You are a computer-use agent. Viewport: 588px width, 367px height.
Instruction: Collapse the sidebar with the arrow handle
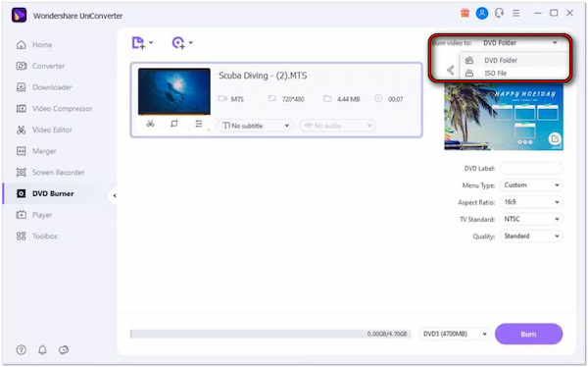115,195
